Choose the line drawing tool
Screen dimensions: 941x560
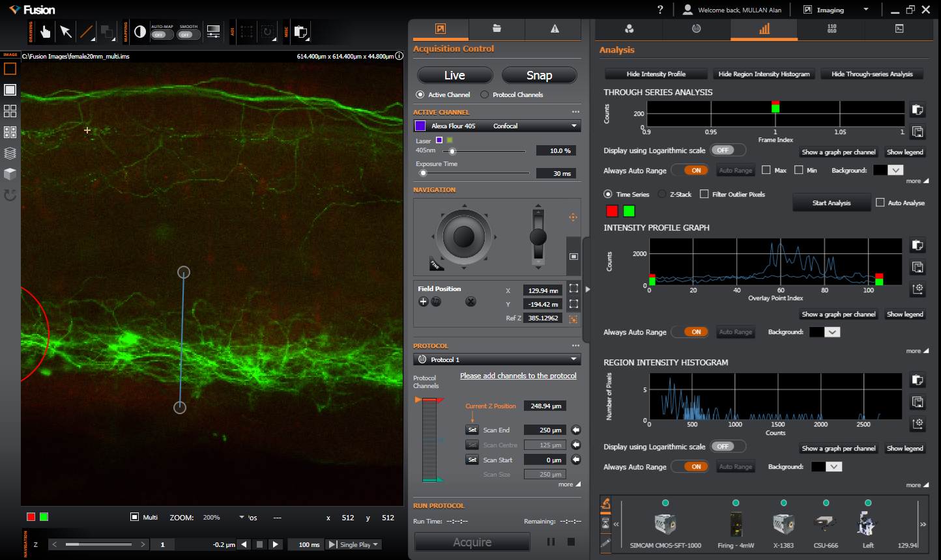tap(86, 31)
